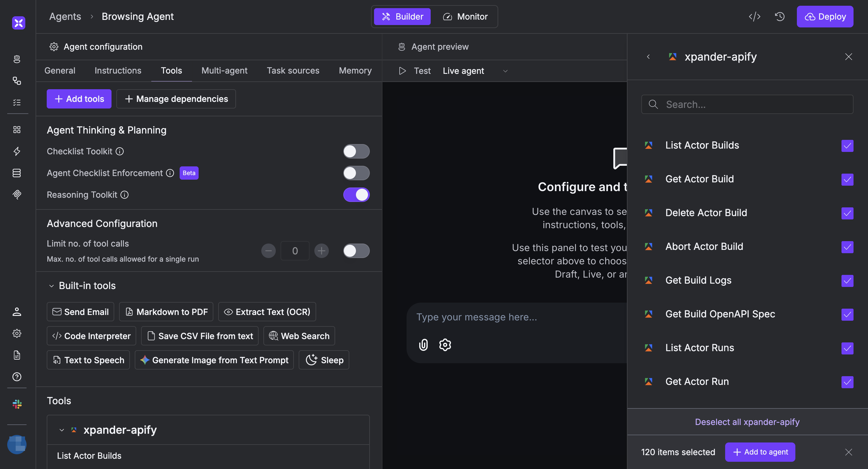Collapse the Built-in tools section
Image resolution: width=868 pixels, height=469 pixels.
coord(52,286)
